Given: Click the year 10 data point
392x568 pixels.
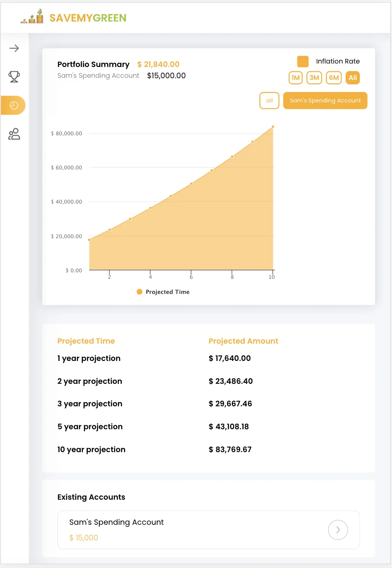Looking at the screenshot, I should tap(273, 127).
